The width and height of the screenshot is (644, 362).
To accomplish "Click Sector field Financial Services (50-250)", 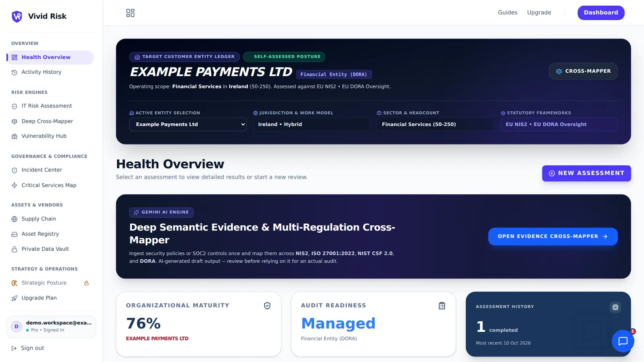I will coord(435,124).
